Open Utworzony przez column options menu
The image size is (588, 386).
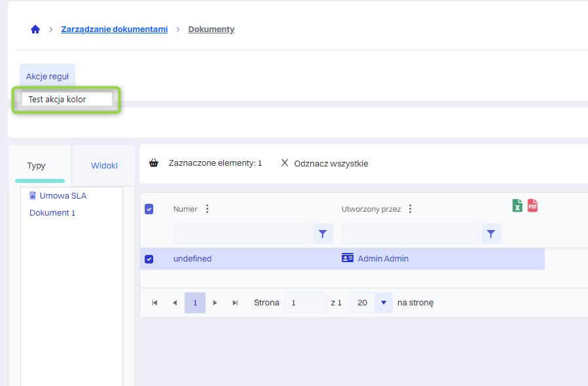point(411,209)
